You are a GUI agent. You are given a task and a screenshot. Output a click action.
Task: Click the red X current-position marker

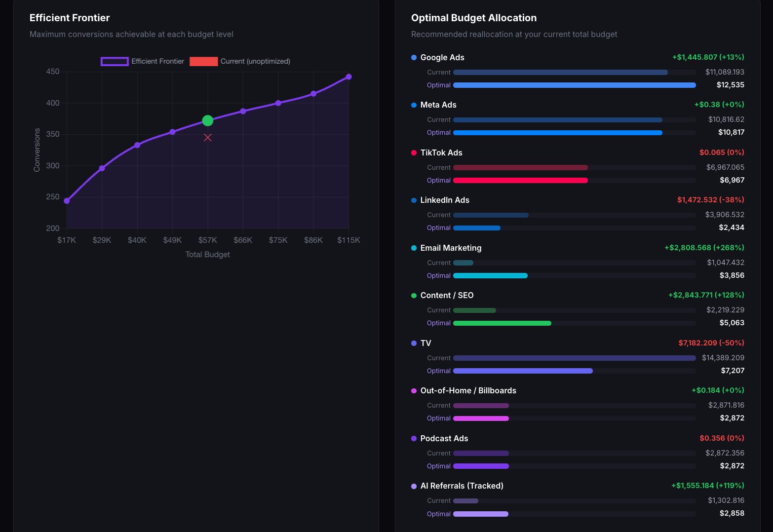tap(208, 138)
